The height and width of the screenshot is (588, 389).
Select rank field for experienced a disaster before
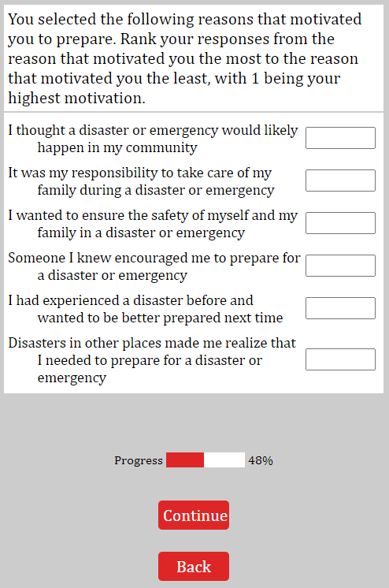coord(340,308)
